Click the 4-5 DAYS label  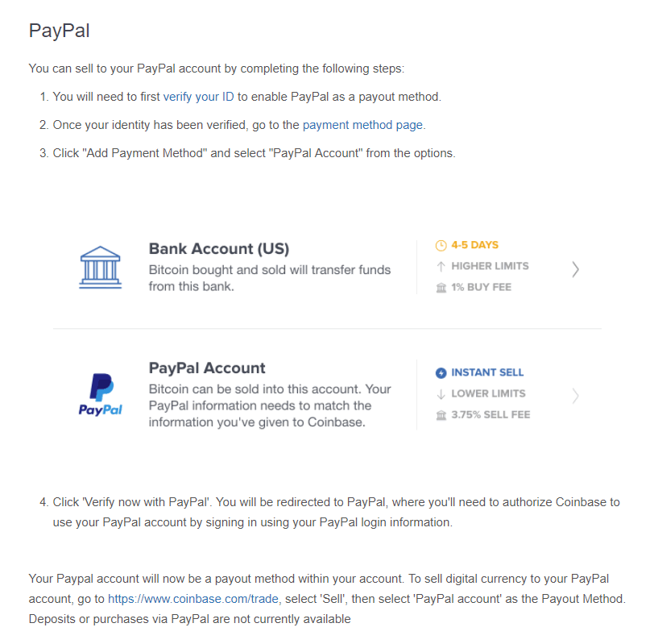(474, 245)
